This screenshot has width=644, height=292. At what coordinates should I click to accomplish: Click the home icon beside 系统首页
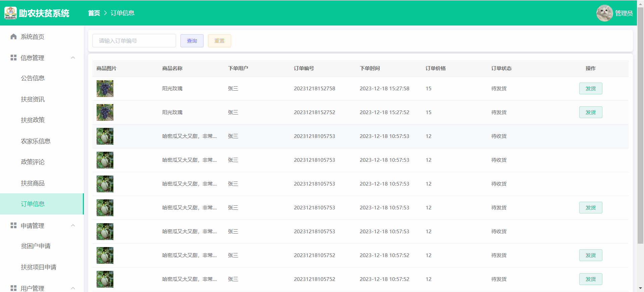pyautogui.click(x=13, y=37)
